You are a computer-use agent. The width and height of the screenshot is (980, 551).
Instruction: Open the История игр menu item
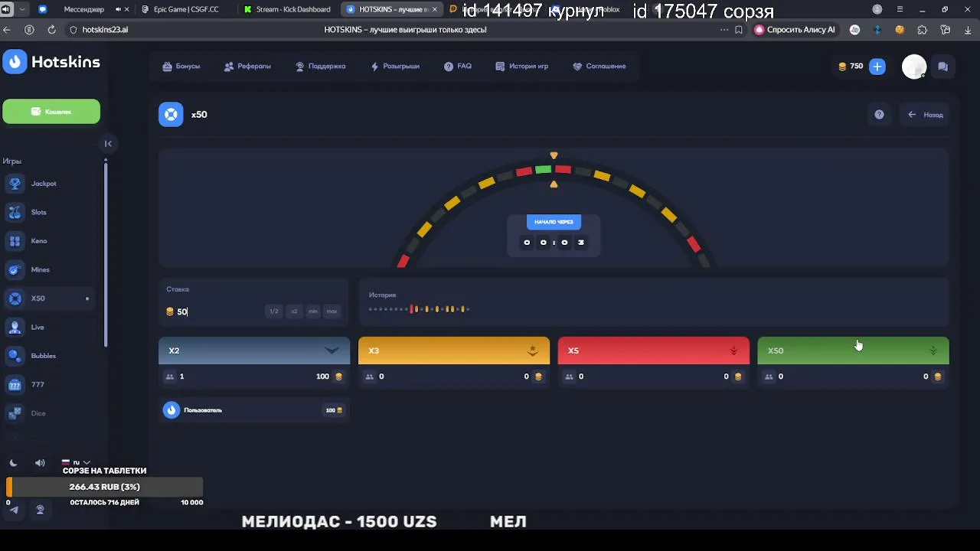click(522, 67)
